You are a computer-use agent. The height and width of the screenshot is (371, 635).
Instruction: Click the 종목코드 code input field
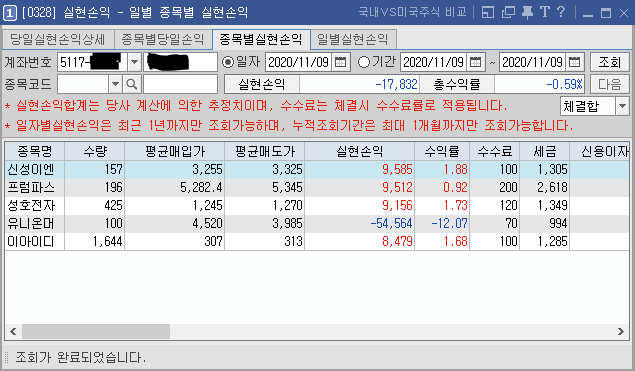click(83, 84)
